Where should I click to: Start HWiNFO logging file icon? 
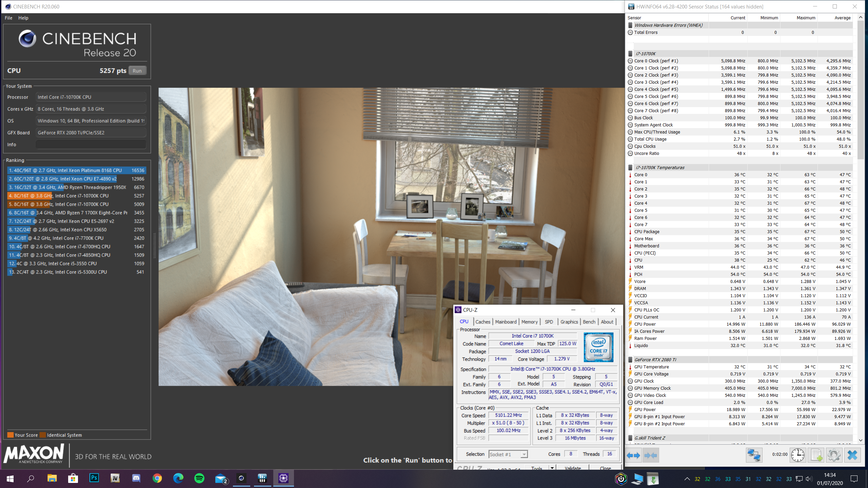pyautogui.click(x=816, y=455)
